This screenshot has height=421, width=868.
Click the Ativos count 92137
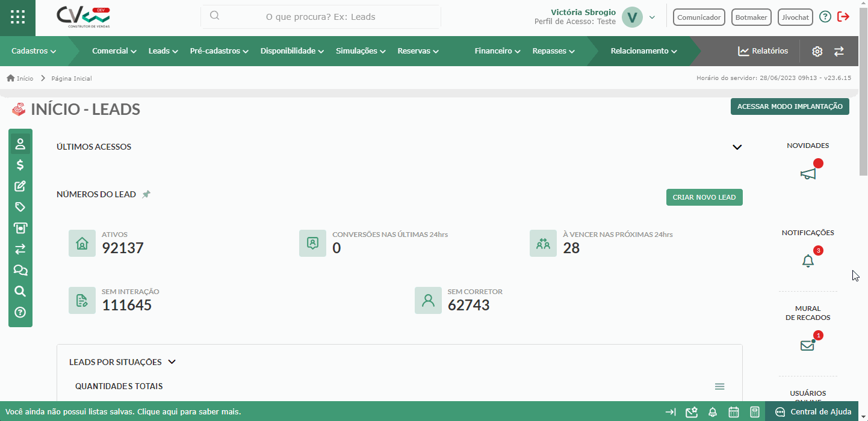click(x=123, y=248)
